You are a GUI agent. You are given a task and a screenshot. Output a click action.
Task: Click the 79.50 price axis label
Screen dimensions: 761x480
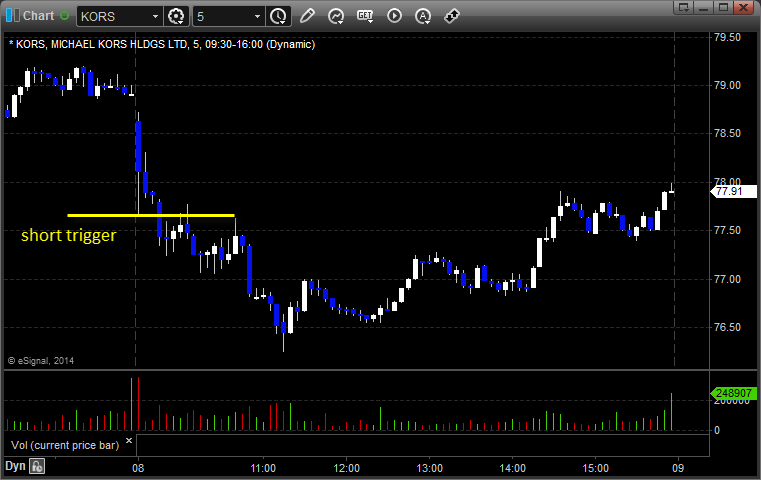[728, 37]
